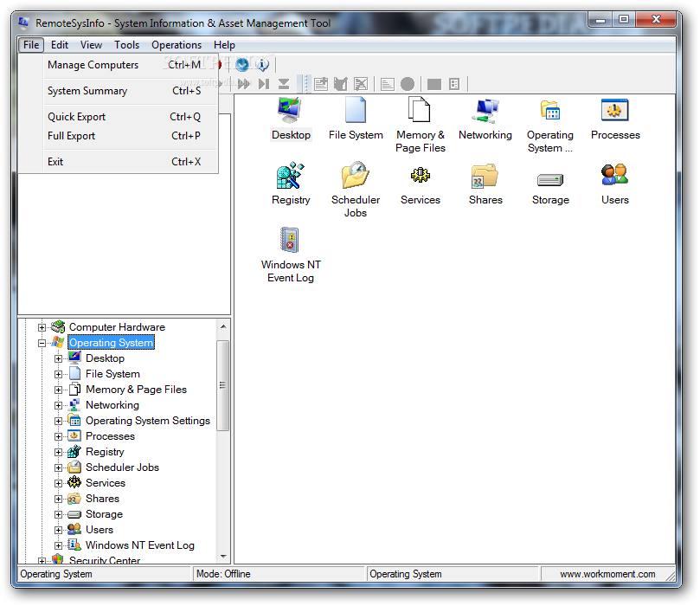Click the tree scrollbar down arrow
The image size is (700, 606).
point(223,557)
